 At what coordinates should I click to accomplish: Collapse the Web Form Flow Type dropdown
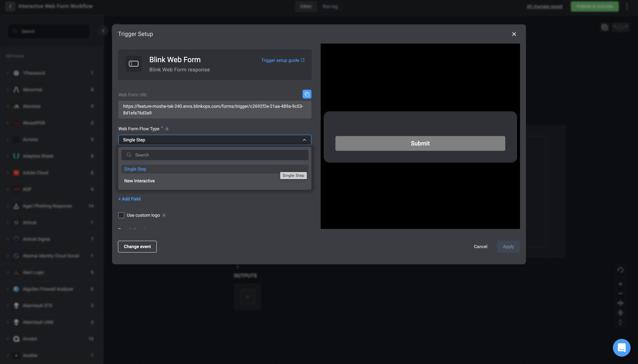(304, 140)
